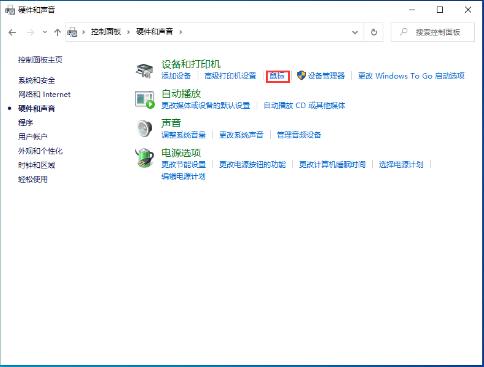Open the 鼠标 settings link
Image resolution: width=484 pixels, height=367 pixels.
tap(277, 76)
